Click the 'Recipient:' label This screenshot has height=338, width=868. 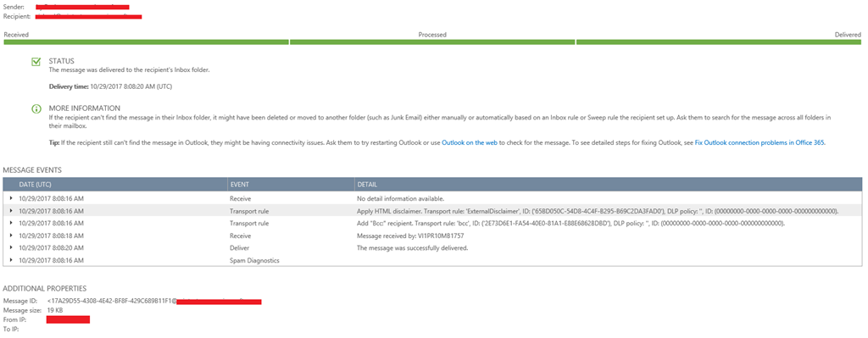[x=17, y=17]
